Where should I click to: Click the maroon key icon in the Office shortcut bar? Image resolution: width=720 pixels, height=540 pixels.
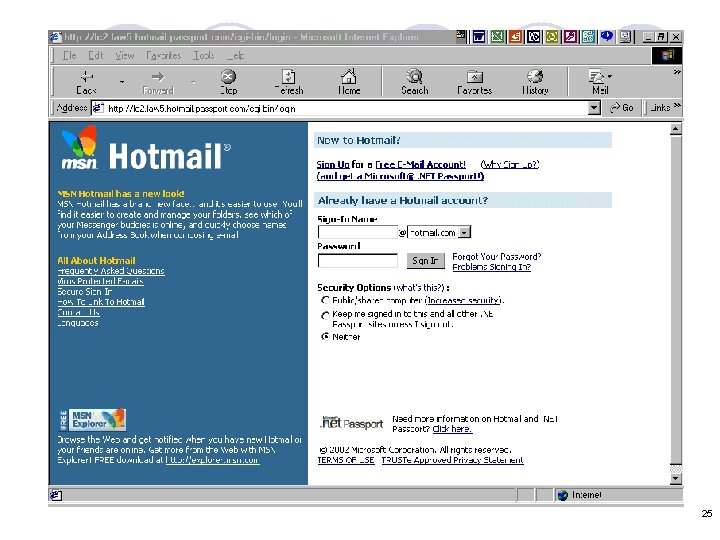[570, 37]
